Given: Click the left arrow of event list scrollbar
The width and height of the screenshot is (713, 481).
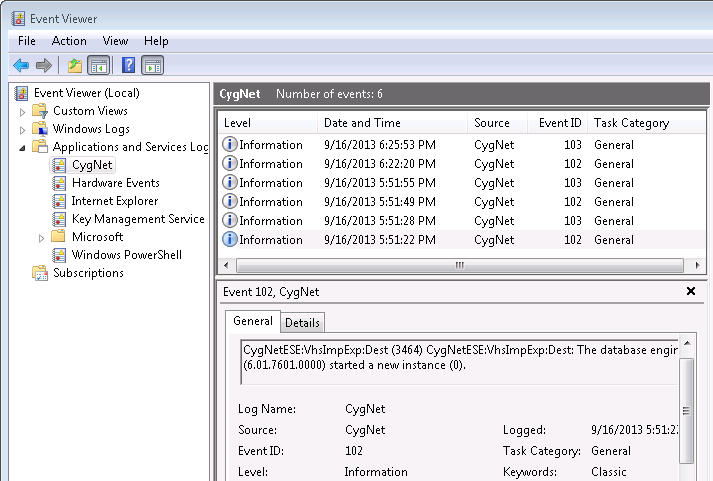Looking at the screenshot, I should click(226, 265).
